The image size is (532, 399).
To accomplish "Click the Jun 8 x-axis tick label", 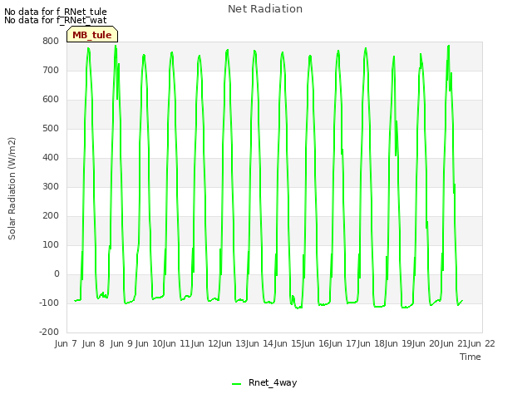I will click(x=93, y=343).
